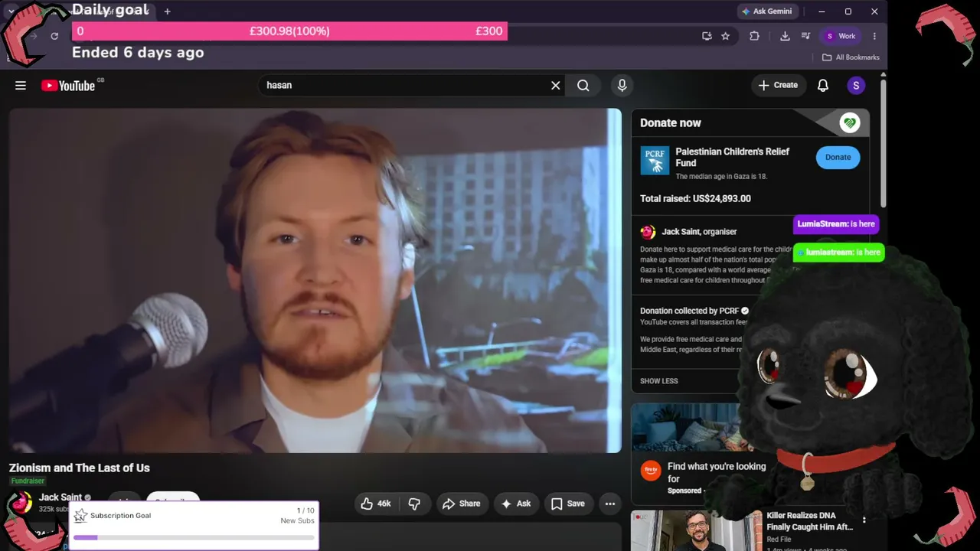Reload the page in the browser
The height and width of the screenshot is (551, 980).
click(x=54, y=36)
